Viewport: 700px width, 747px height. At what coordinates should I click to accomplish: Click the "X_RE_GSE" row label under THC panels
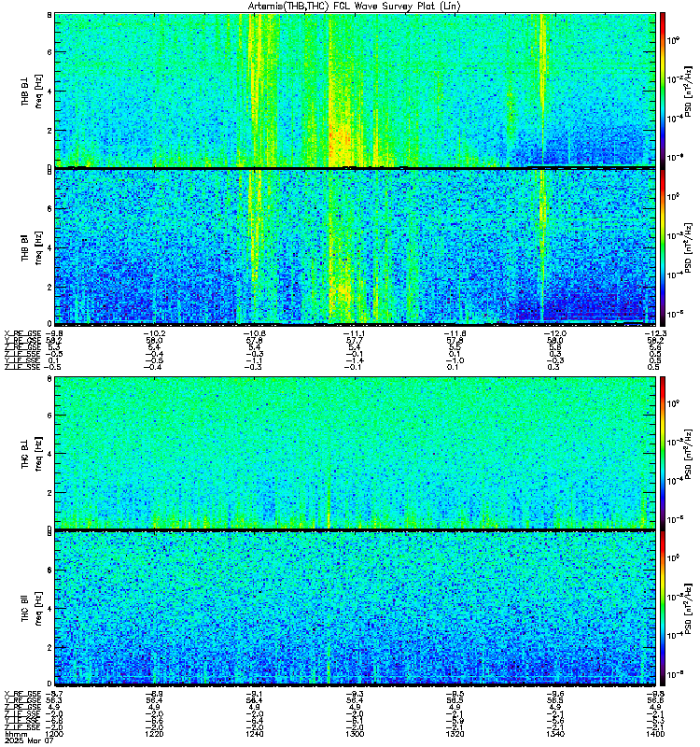22,694
